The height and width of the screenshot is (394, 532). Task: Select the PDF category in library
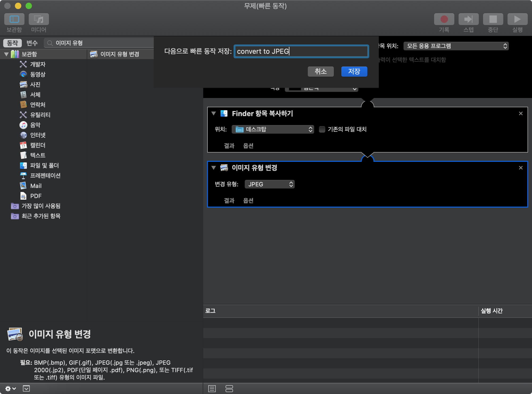coord(36,196)
